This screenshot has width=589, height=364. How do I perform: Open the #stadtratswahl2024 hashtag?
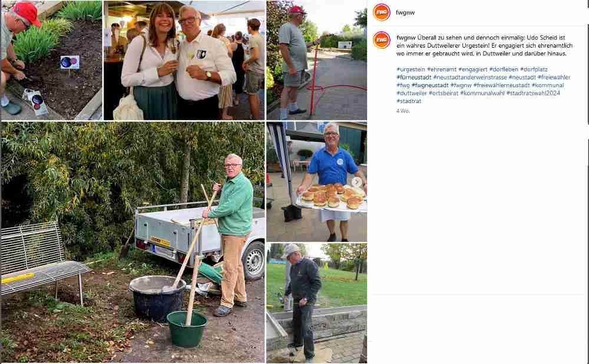click(x=533, y=93)
